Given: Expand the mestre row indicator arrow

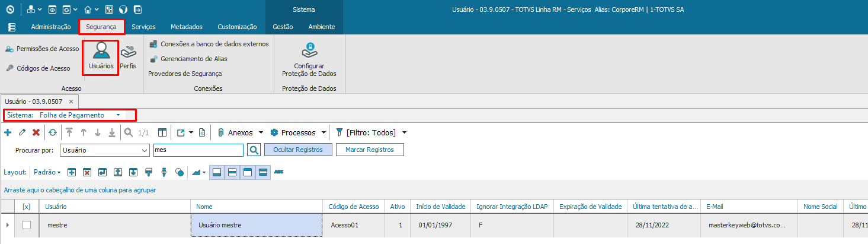Looking at the screenshot, I should pos(7,225).
